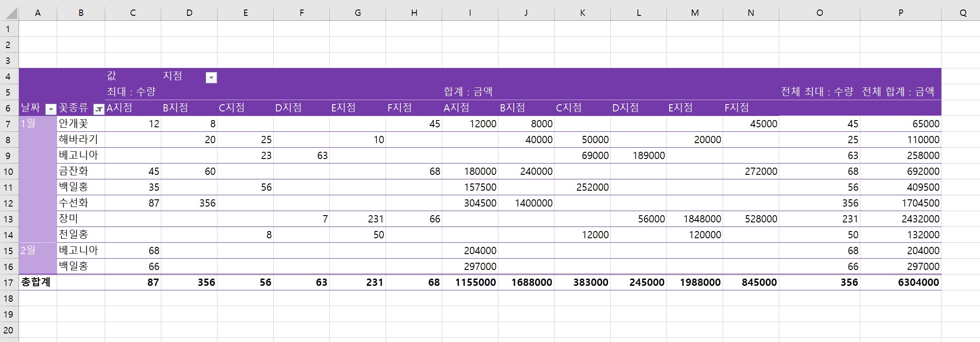
Task: Click the value 1400000
Action: point(526,203)
